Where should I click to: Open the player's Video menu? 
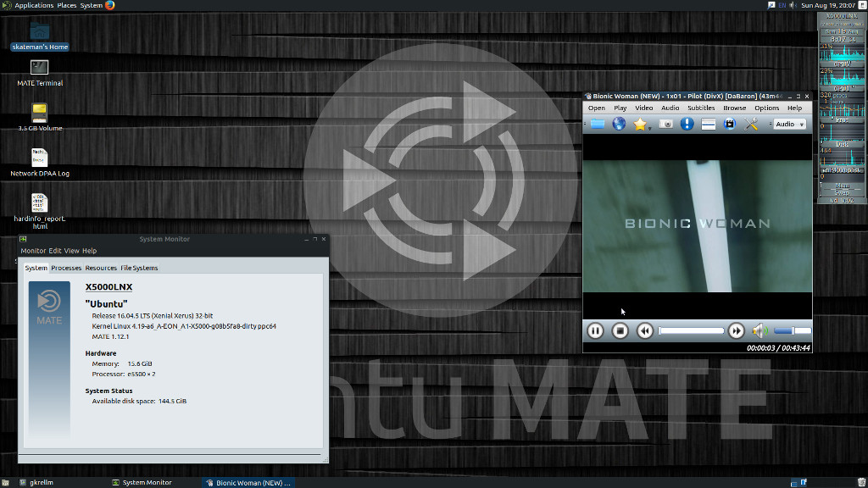coord(644,108)
